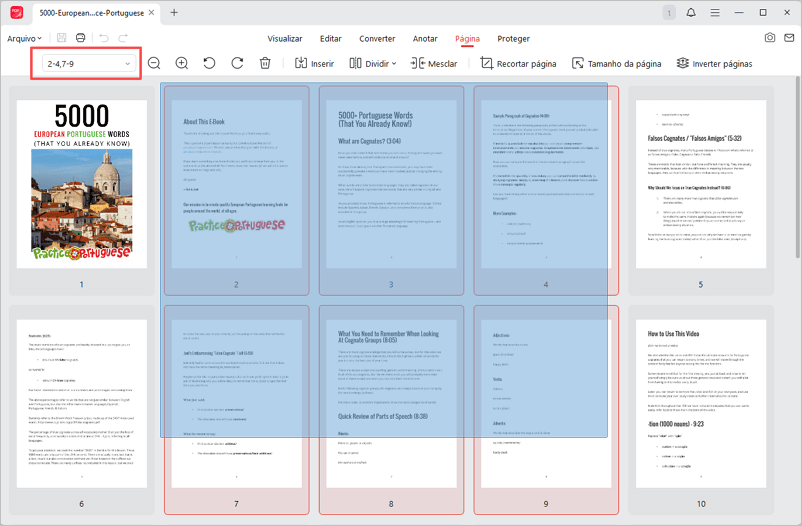Viewport: 802px width, 526px height.
Task: Switch to the Editar tab
Action: (x=330, y=38)
